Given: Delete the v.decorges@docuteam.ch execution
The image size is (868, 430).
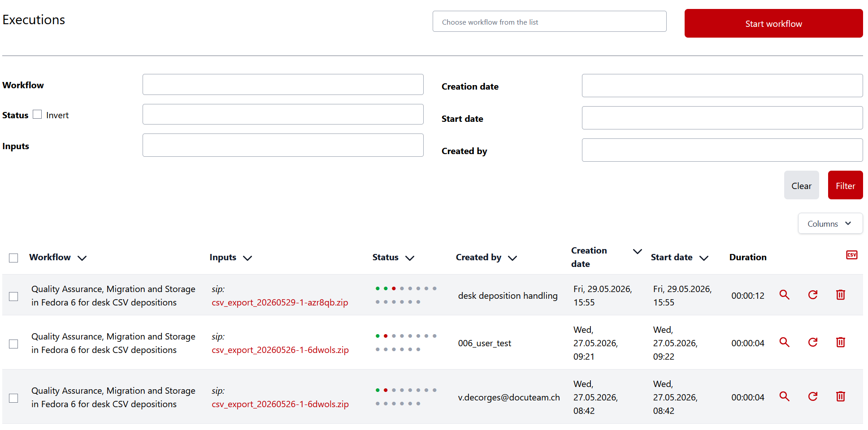Looking at the screenshot, I should pos(841,396).
